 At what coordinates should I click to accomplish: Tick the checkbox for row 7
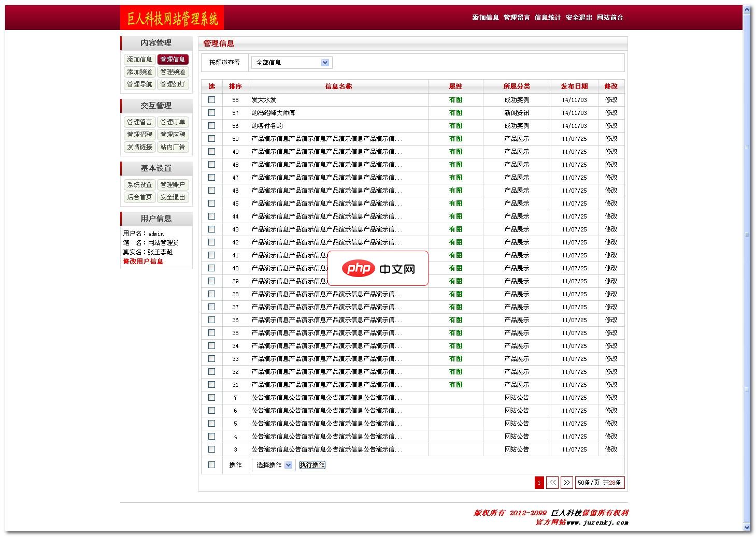coord(211,397)
